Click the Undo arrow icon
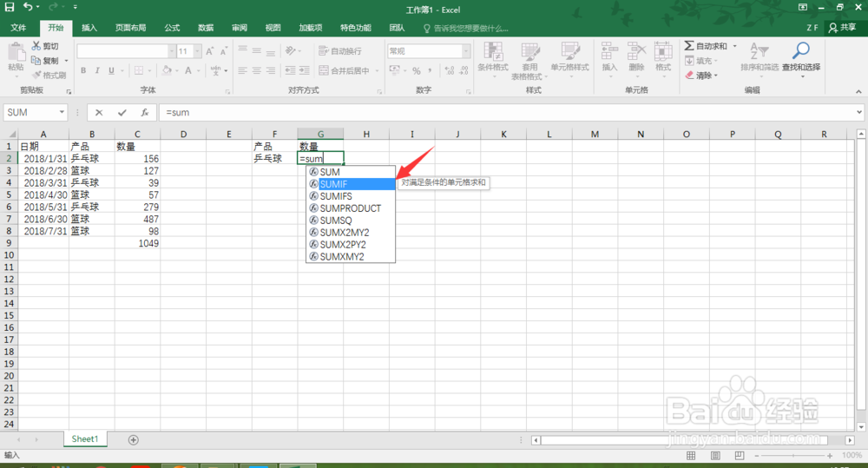This screenshot has width=868, height=468. pyautogui.click(x=28, y=7)
